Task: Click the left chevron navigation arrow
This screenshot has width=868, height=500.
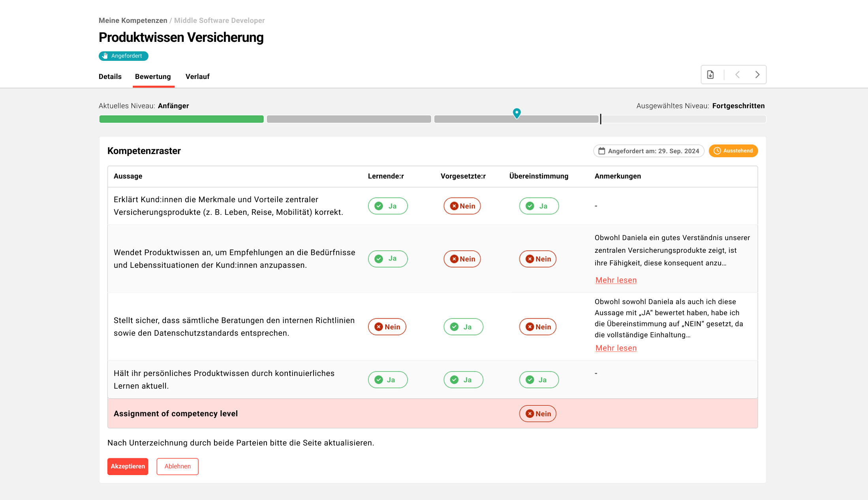Action: click(x=738, y=74)
